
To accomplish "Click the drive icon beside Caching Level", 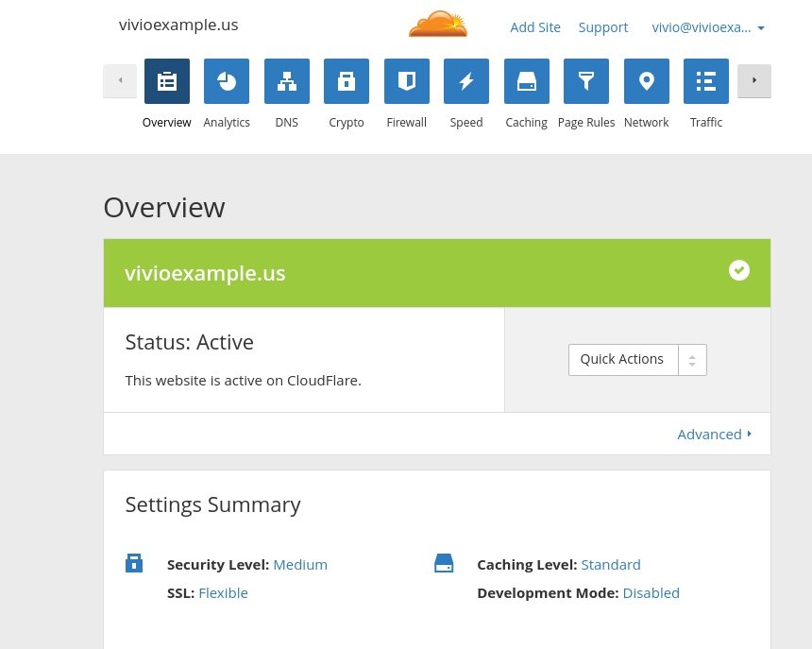I will point(444,563).
